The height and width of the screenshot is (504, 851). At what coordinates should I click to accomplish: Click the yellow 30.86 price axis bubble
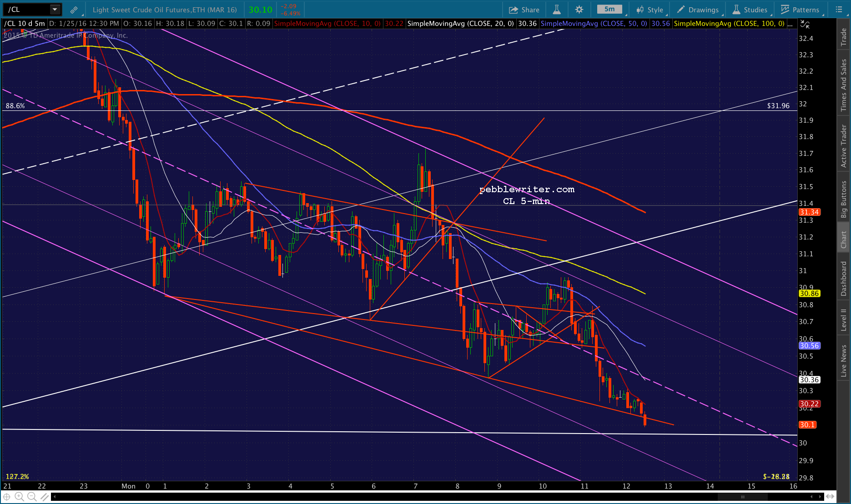810,294
